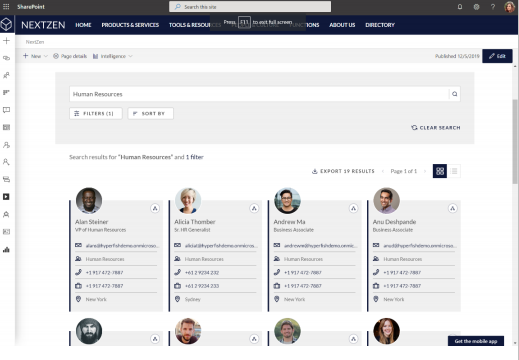Image resolution: width=519 pixels, height=360 pixels.
Task: Click inside the Human Resources search field
Action: [259, 94]
